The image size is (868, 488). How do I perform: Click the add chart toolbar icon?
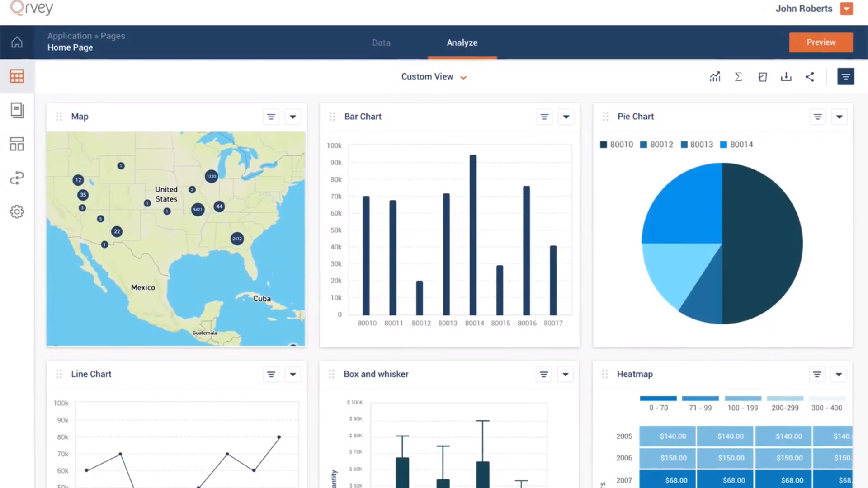[x=715, y=77]
